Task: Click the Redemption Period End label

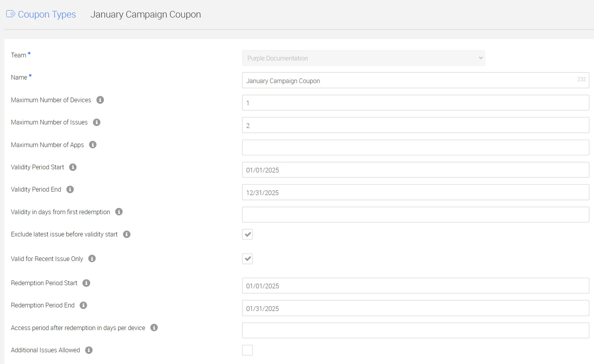Action: point(43,305)
